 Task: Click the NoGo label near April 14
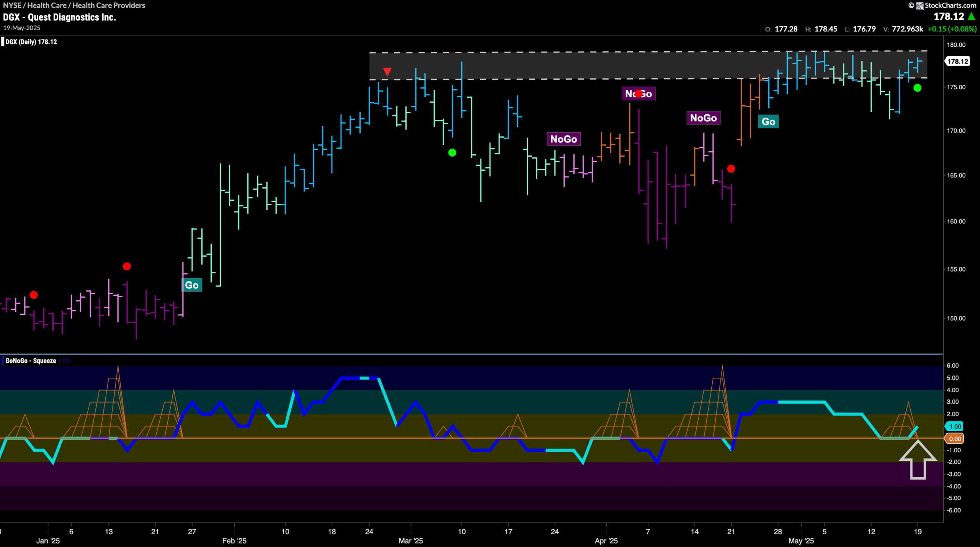click(x=703, y=118)
